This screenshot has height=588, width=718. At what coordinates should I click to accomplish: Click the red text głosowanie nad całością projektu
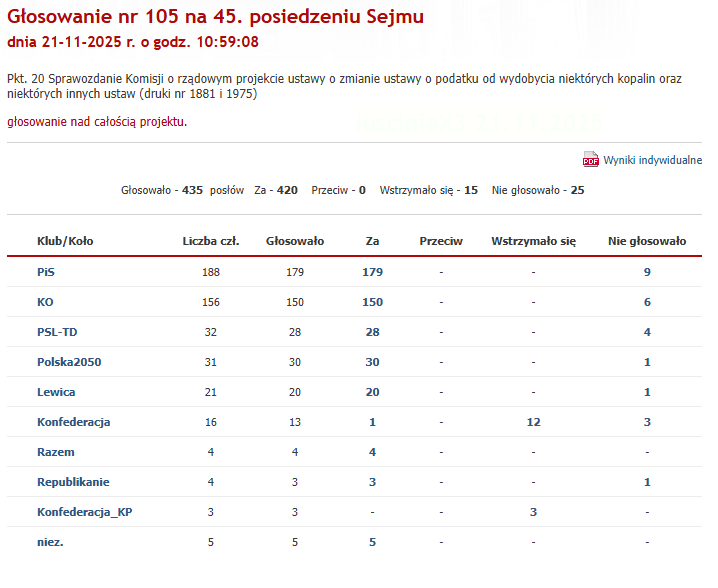click(x=97, y=122)
